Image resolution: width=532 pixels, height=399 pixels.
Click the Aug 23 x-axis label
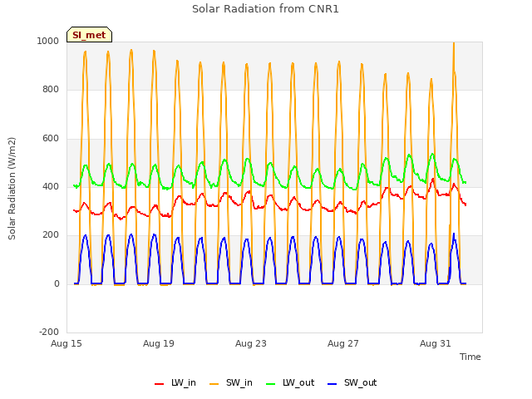coord(251,343)
